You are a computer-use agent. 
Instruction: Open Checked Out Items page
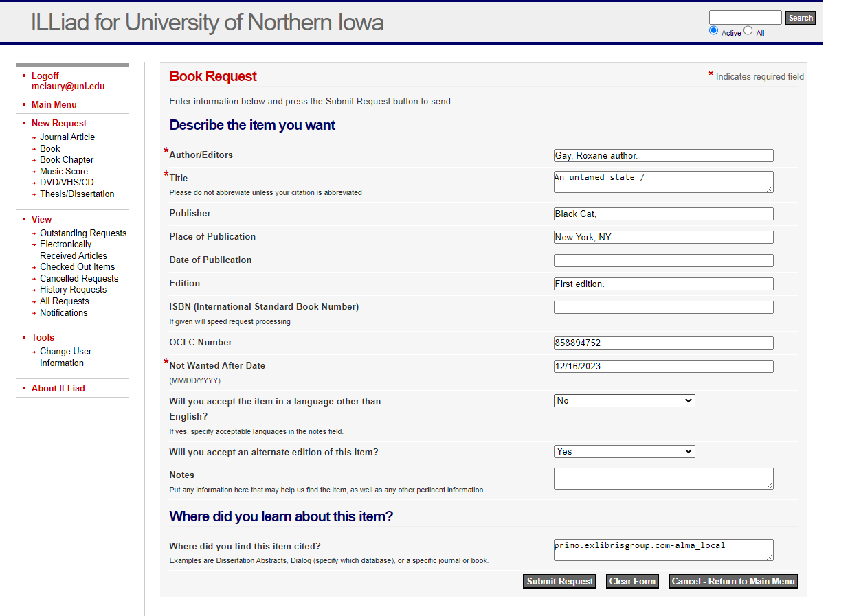coord(78,266)
